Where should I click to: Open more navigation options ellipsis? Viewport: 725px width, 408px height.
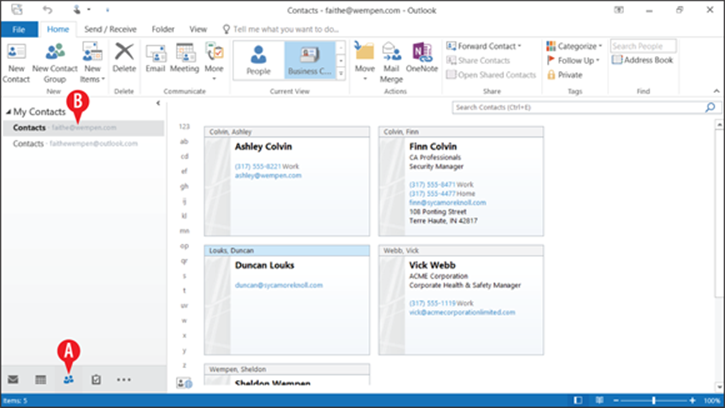click(x=124, y=380)
